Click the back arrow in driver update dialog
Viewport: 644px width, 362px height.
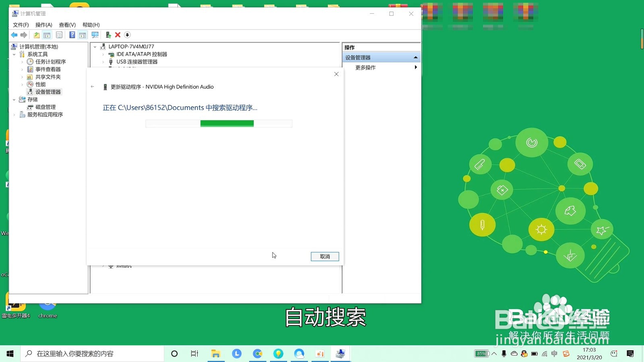pos(93,86)
